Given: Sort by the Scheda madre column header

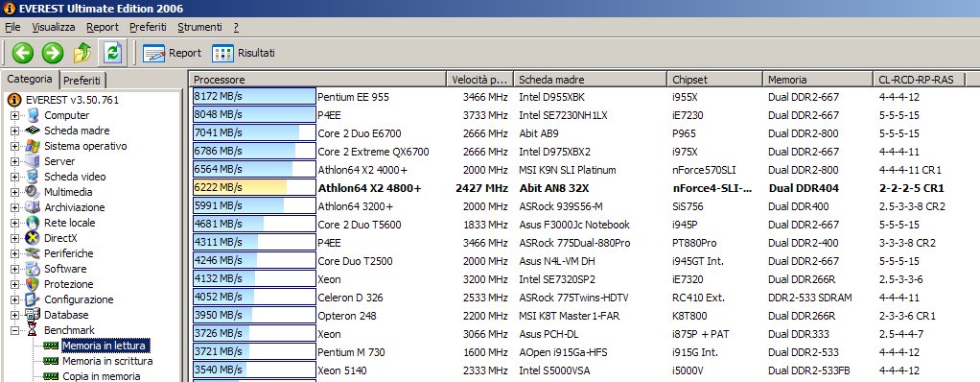Looking at the screenshot, I should (x=590, y=80).
